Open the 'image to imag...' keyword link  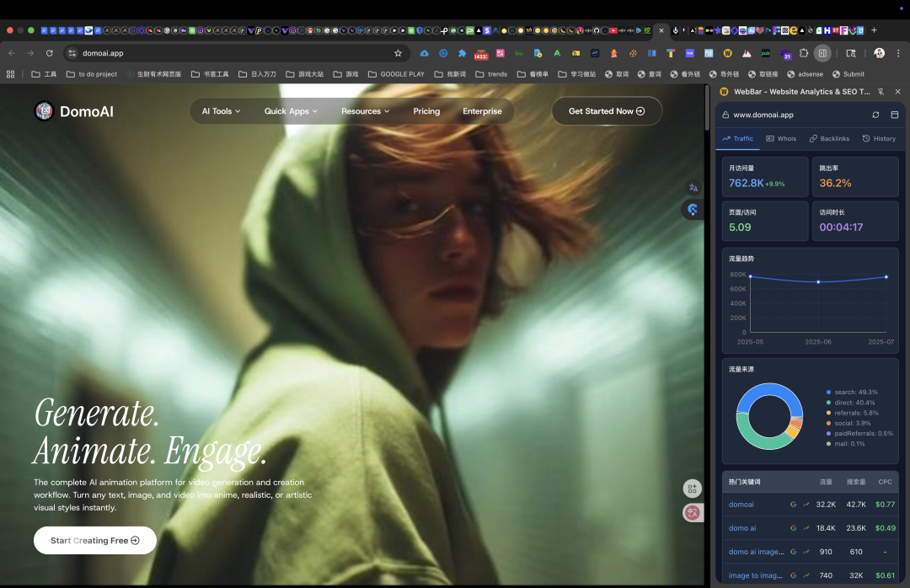tap(756, 576)
